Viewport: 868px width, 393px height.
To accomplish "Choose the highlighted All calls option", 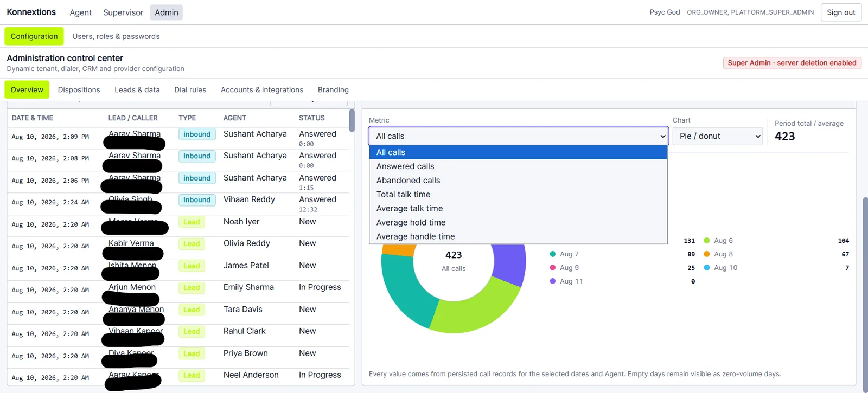I will click(518, 152).
